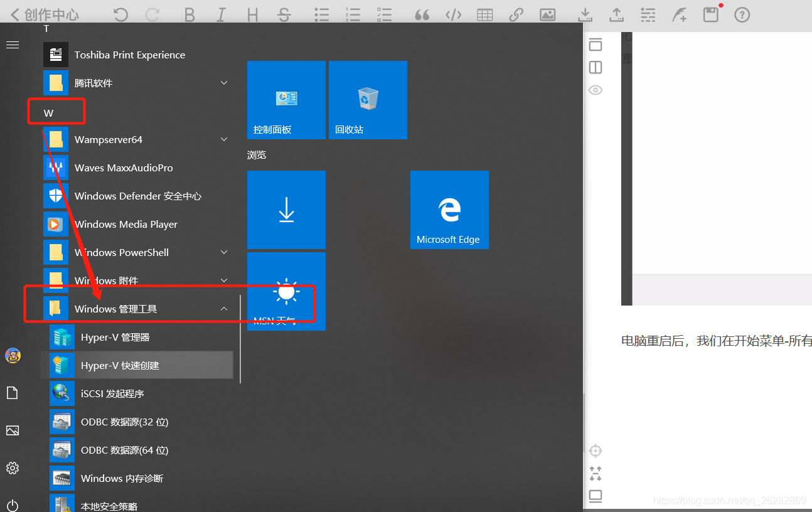
Task: Open the 回收站 tile
Action: pos(368,100)
